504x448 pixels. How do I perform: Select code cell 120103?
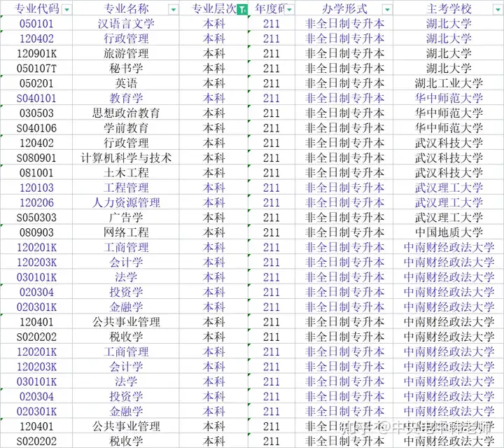point(36,188)
